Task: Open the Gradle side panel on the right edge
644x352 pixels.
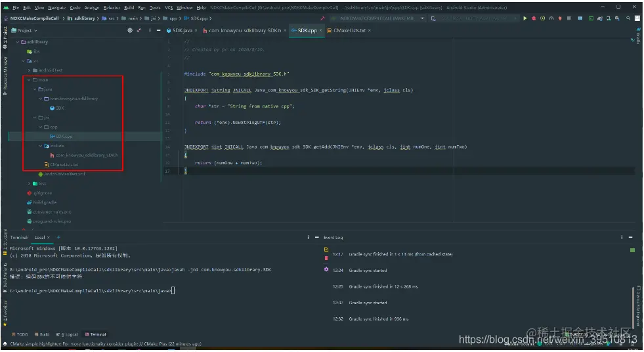Action: [638, 35]
